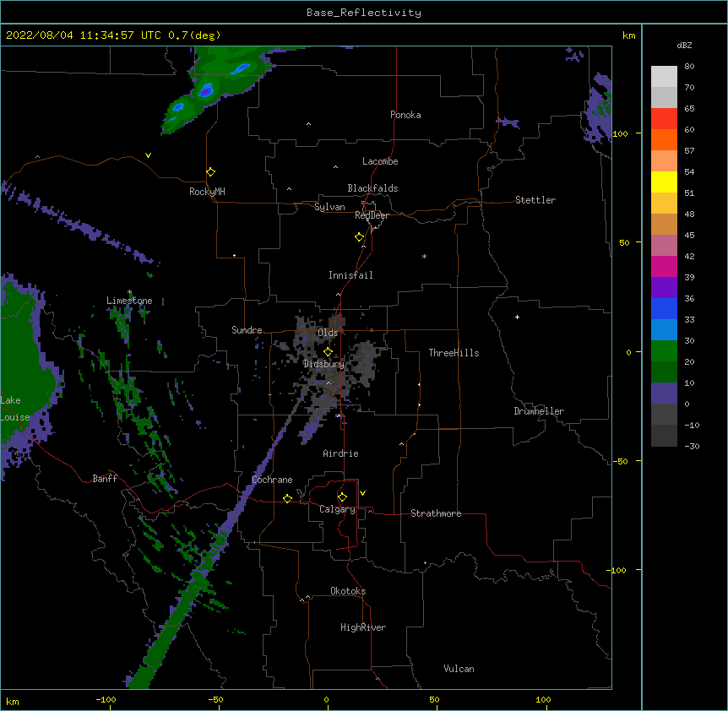
Task: Click the Didsbury label
Action: point(323,364)
